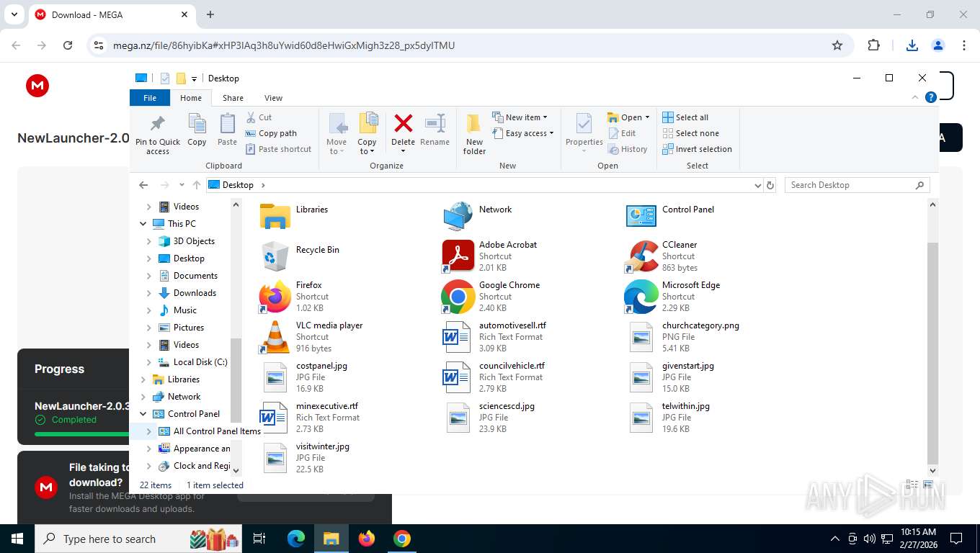Open the Easy access dropdown
Screen dimensions: 980x553
pos(524,133)
